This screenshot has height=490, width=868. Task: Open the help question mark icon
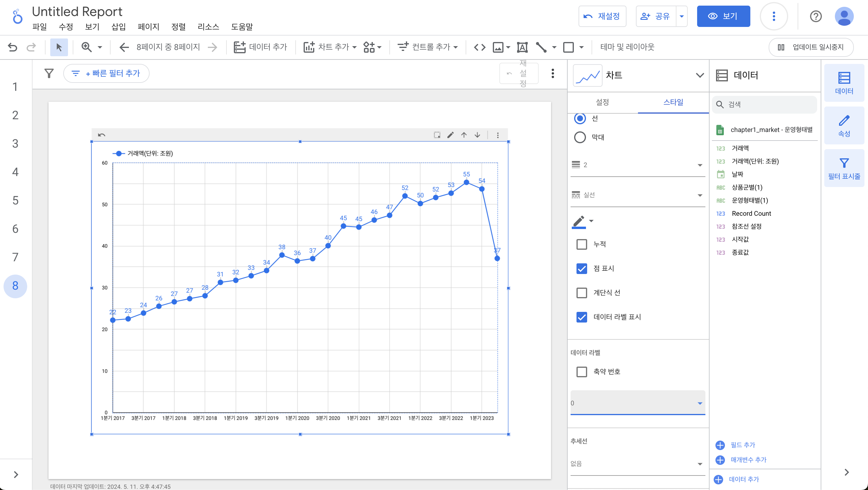pos(815,16)
